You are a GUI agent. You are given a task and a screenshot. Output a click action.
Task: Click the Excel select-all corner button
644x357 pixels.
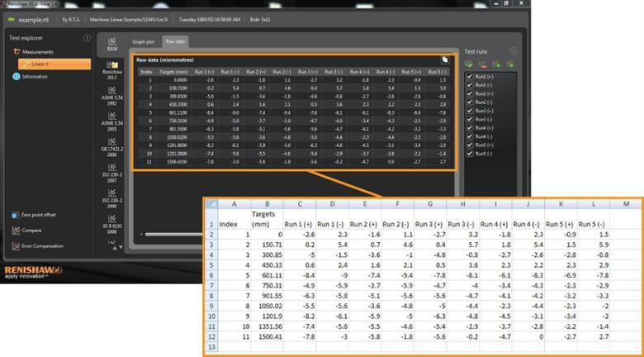tap(211, 204)
